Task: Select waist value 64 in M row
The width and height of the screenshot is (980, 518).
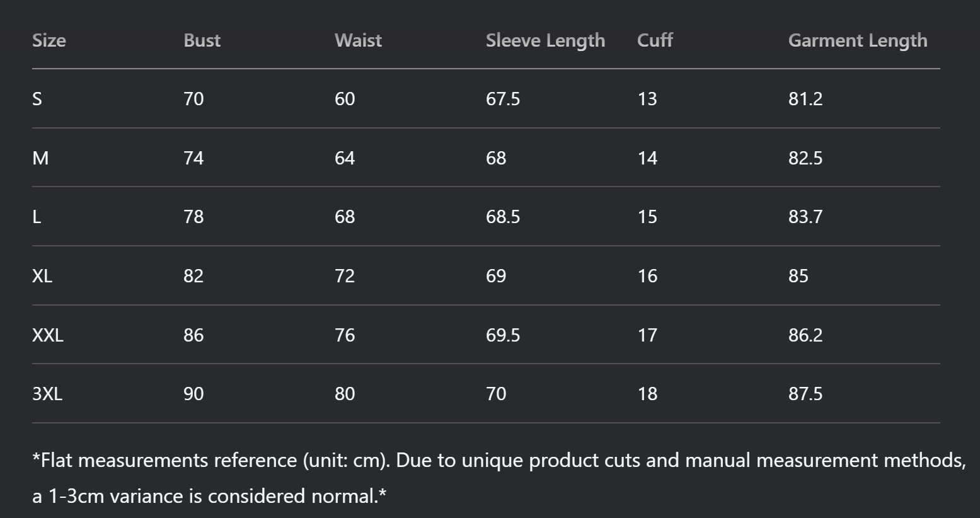Action: [x=345, y=158]
